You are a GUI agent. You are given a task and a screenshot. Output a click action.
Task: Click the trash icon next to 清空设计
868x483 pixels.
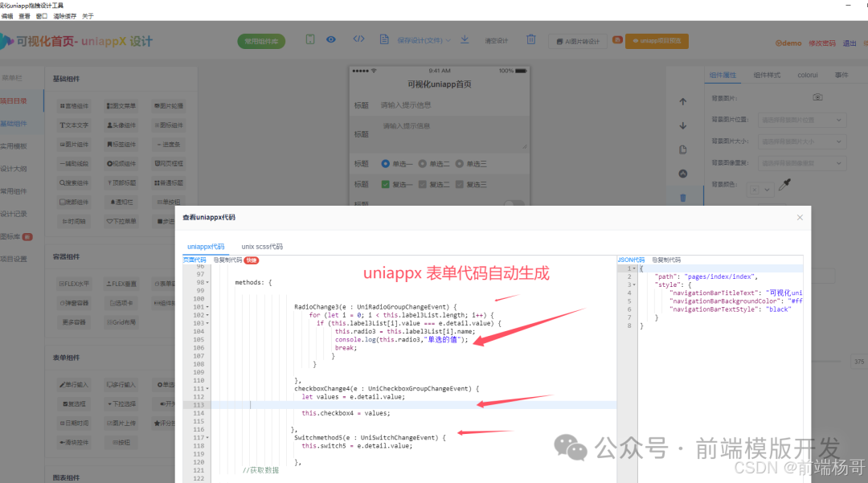531,39
